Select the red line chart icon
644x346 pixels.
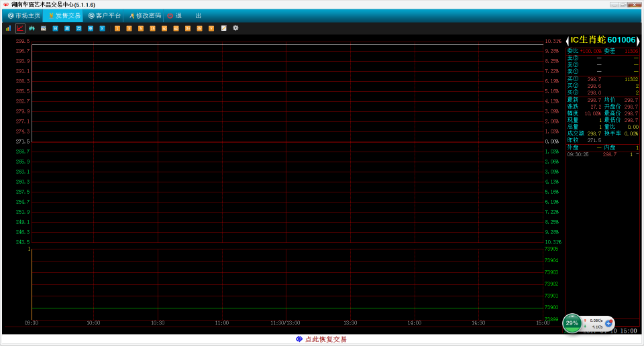tap(20, 28)
